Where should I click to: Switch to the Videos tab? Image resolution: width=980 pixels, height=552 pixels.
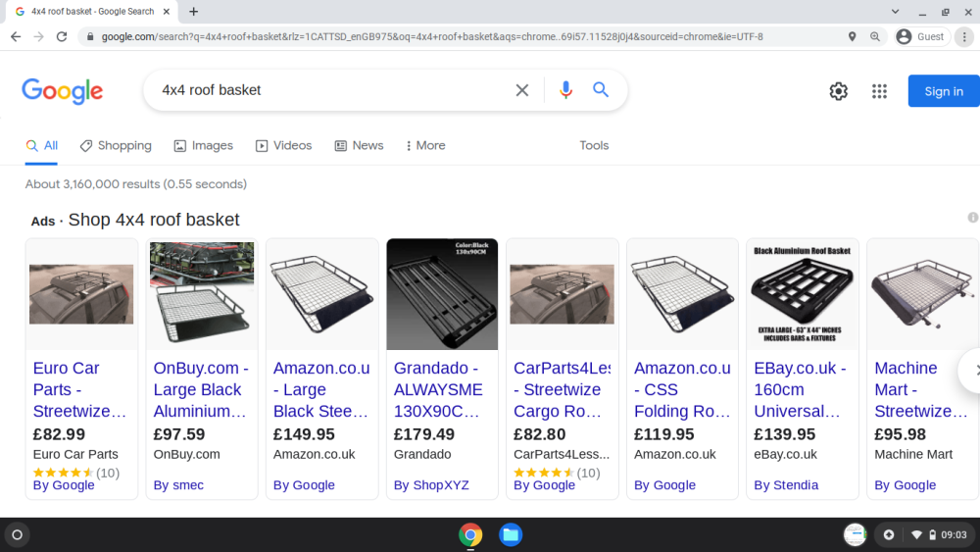283,146
